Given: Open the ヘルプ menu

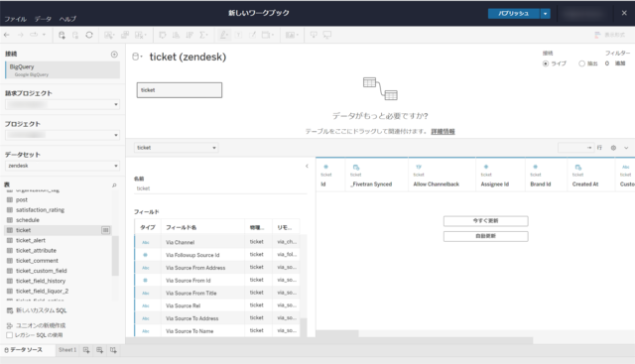Looking at the screenshot, I should tap(67, 19).
